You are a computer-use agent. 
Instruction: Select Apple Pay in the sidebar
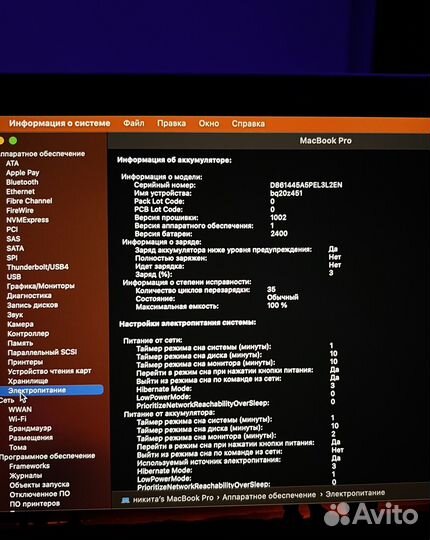22,173
